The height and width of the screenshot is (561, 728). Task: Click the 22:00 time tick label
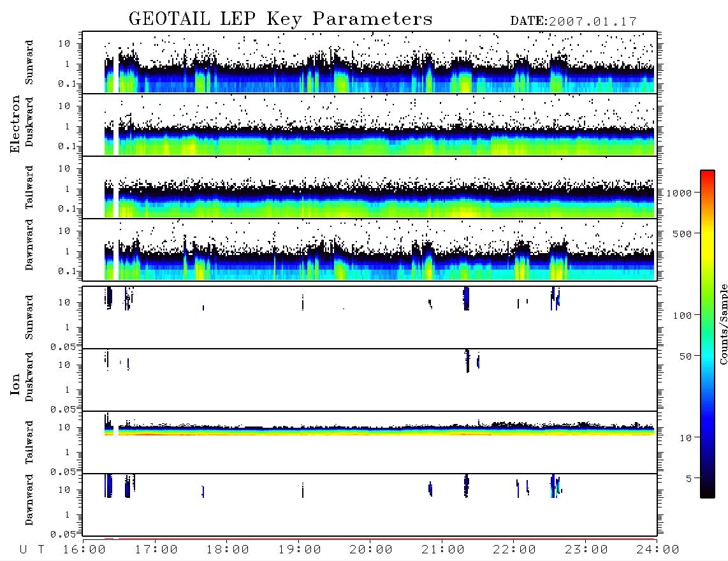(x=514, y=550)
